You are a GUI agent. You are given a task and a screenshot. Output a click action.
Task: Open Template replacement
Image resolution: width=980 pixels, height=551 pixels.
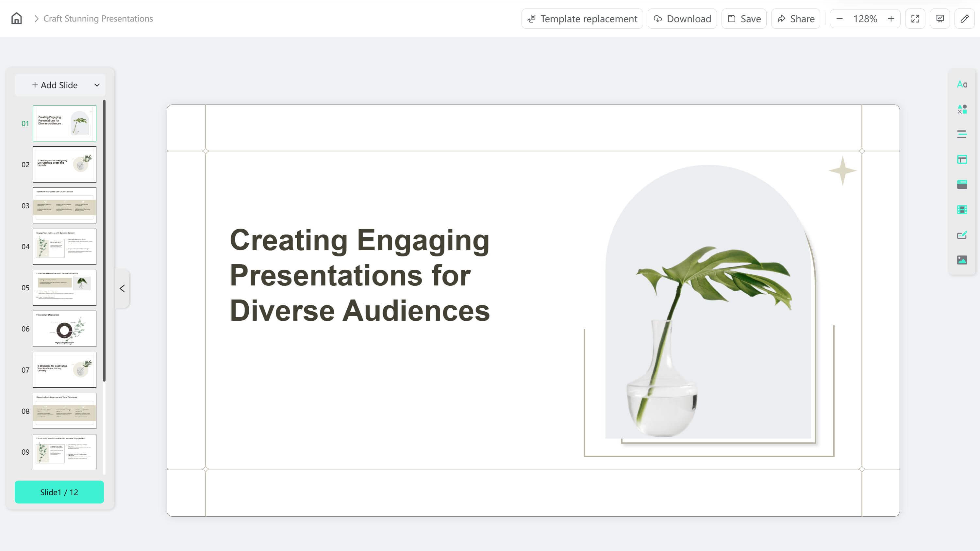(582, 19)
